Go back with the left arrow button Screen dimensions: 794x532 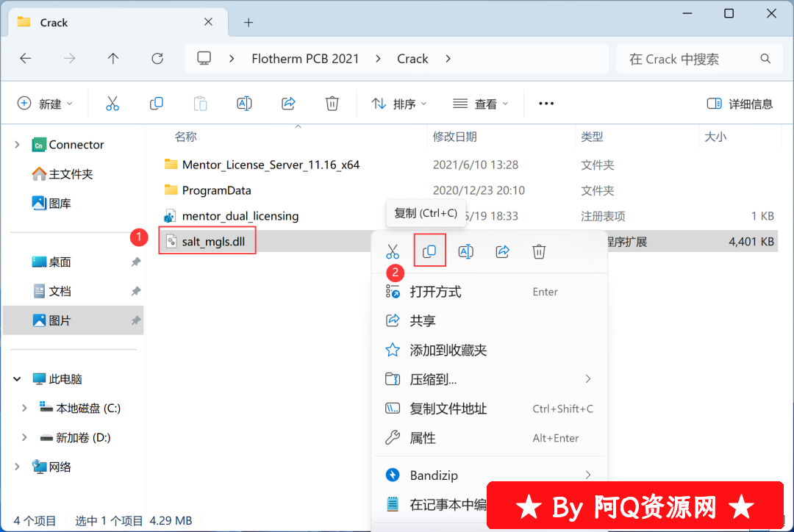pos(25,59)
